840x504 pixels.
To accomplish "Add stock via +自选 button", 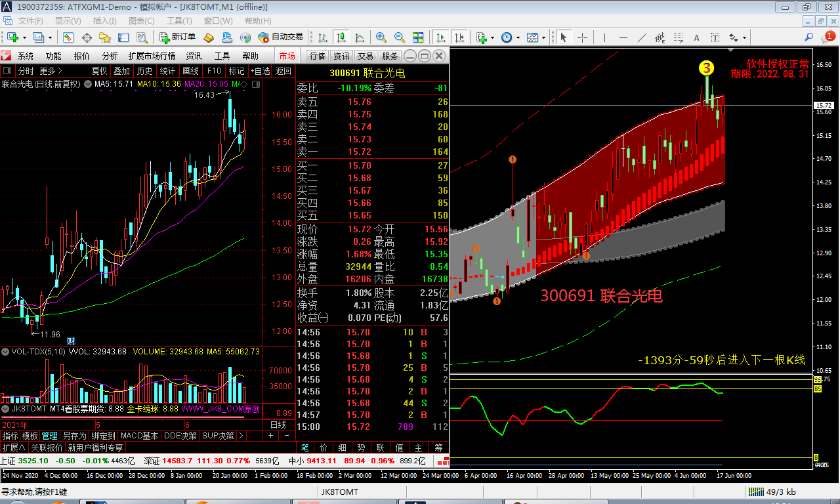I will 260,71.
